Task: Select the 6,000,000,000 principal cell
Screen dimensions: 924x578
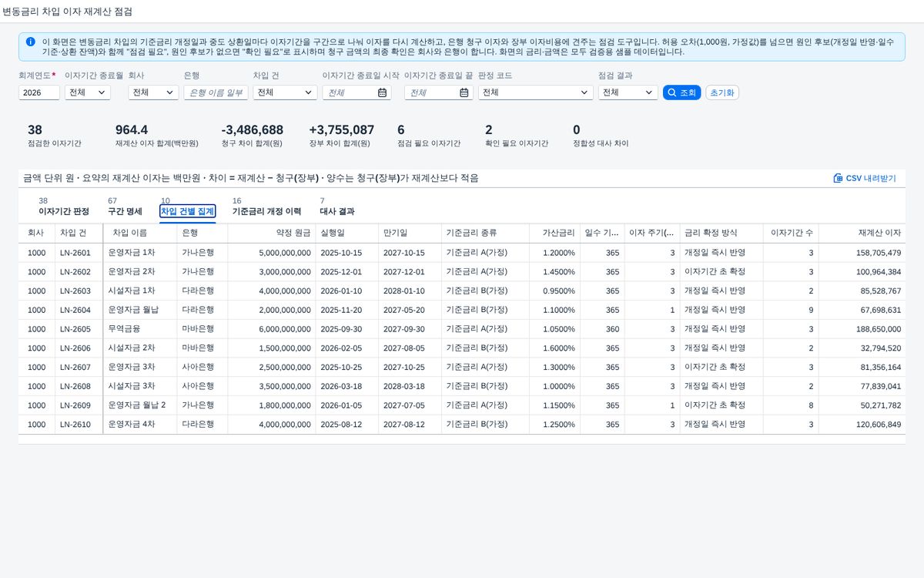Action: (271, 329)
